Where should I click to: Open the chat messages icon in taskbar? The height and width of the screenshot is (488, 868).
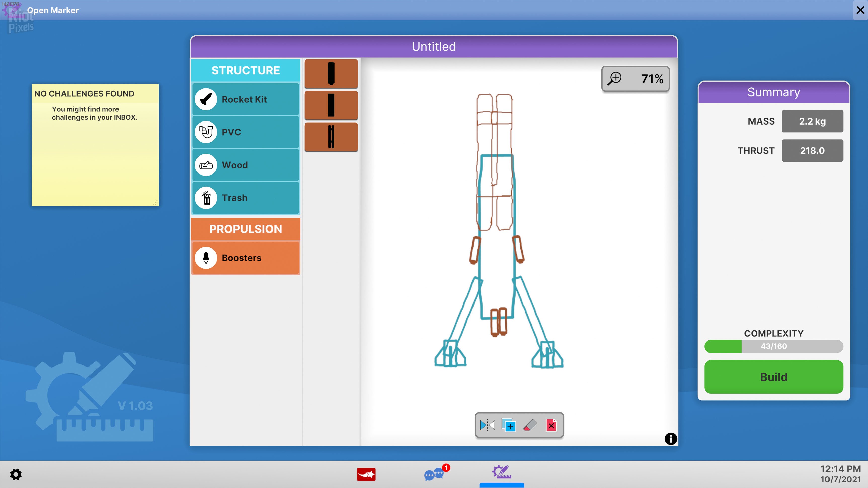click(x=435, y=475)
